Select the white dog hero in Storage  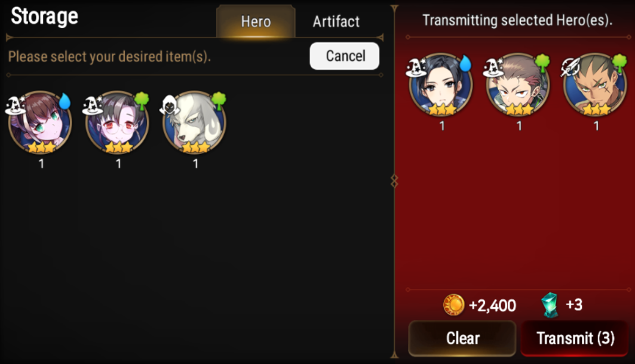[194, 122]
